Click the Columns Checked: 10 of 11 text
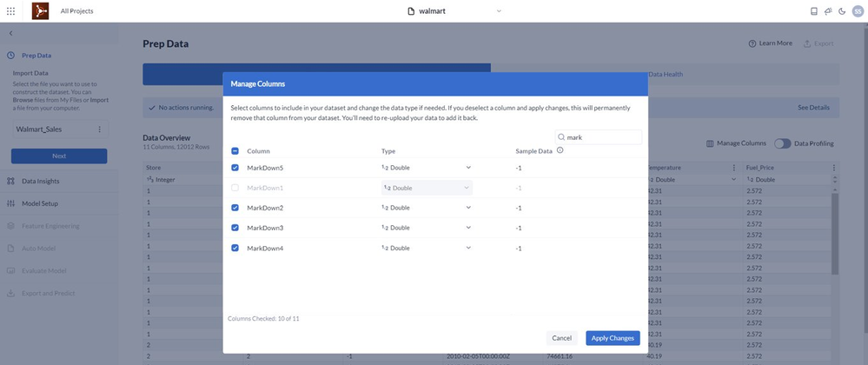The height and width of the screenshot is (365, 868). pyautogui.click(x=263, y=318)
